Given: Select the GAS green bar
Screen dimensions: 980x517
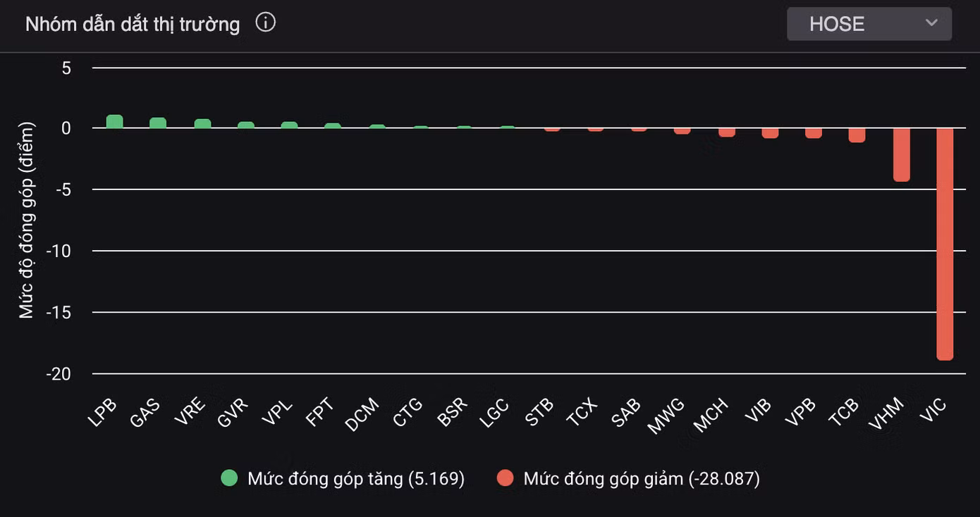Looking at the screenshot, I should [158, 123].
